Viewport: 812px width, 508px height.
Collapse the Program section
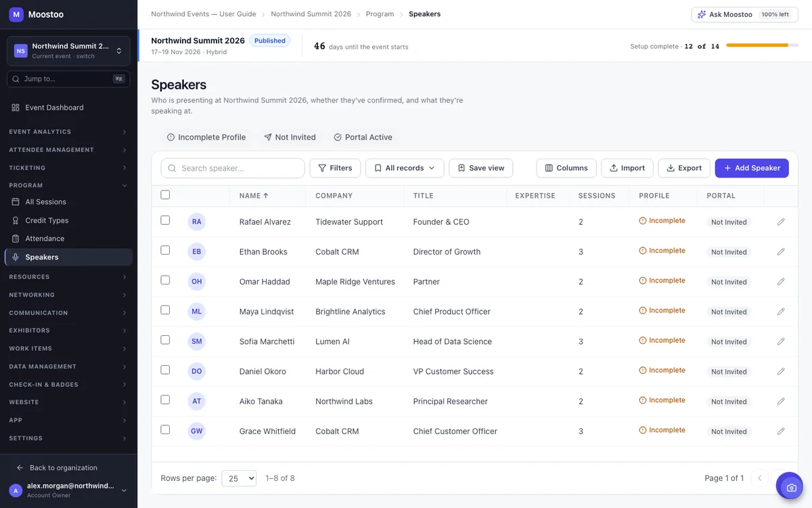click(68, 186)
